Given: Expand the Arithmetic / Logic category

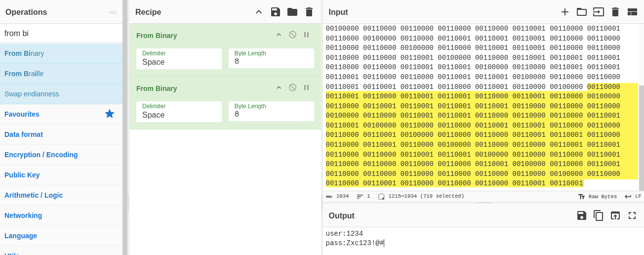Looking at the screenshot, I should (61, 195).
